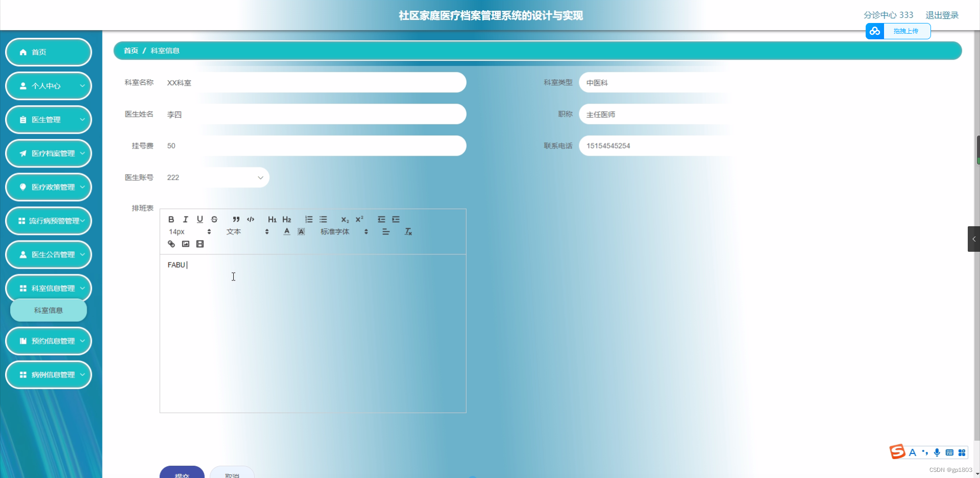Expand the 医疗档案管理 sidebar menu

coord(48,153)
